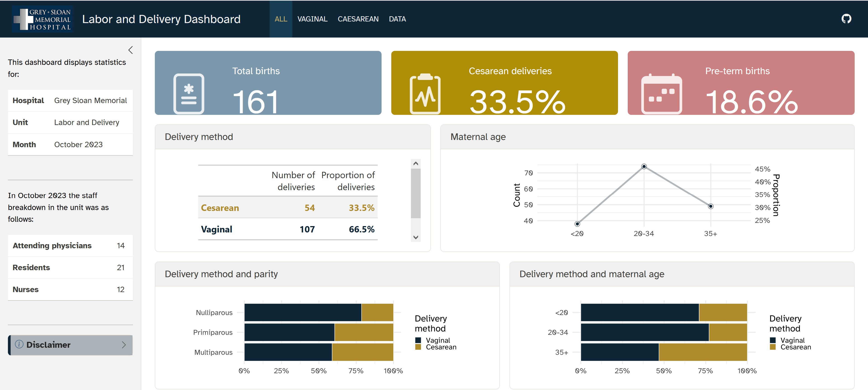Click the Vaginal swatch in parity legend
The image size is (868, 390).
418,340
